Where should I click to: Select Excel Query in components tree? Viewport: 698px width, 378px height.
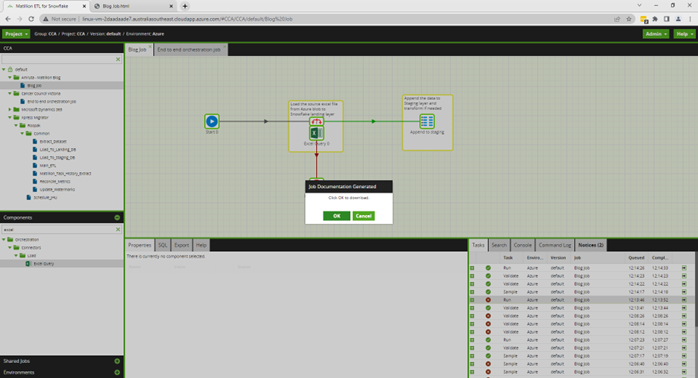click(x=44, y=264)
